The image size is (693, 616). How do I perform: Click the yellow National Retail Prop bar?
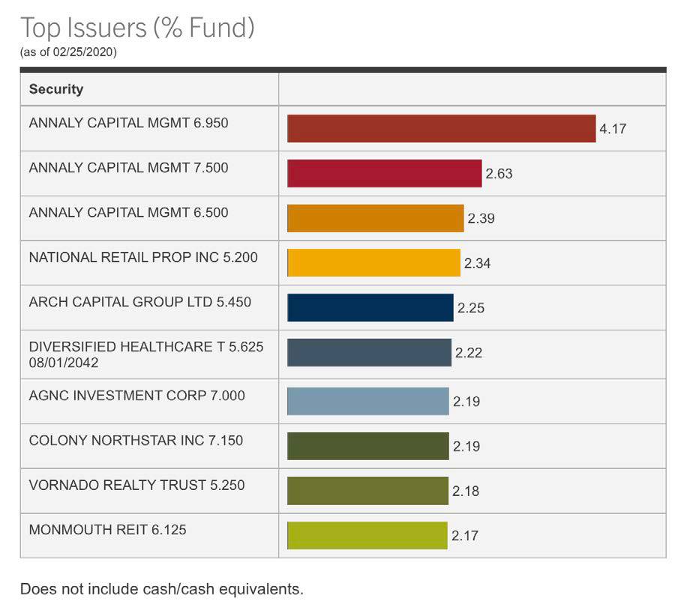pyautogui.click(x=373, y=263)
